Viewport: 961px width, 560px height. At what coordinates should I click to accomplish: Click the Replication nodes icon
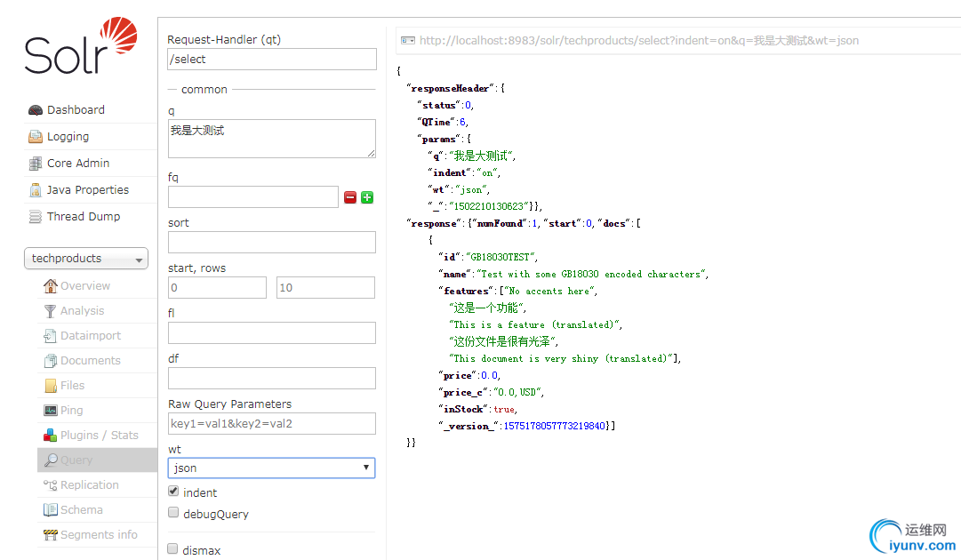pyautogui.click(x=51, y=485)
